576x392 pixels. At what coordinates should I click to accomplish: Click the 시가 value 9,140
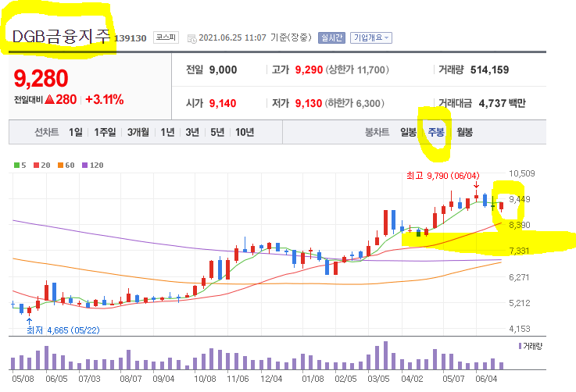pos(223,104)
